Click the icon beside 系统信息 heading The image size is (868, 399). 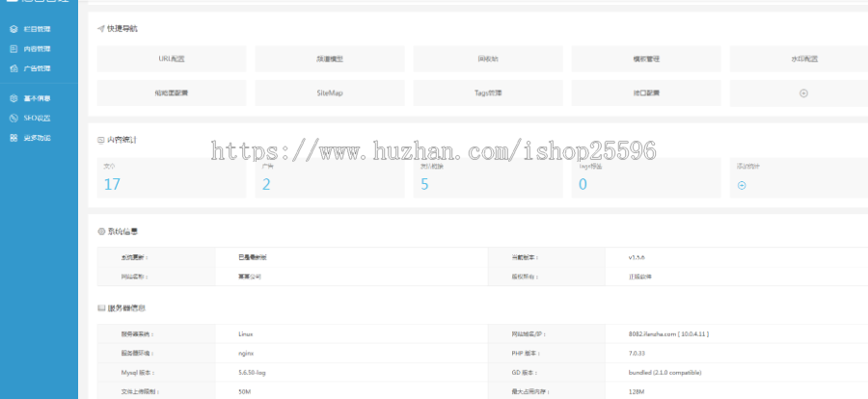(x=101, y=232)
